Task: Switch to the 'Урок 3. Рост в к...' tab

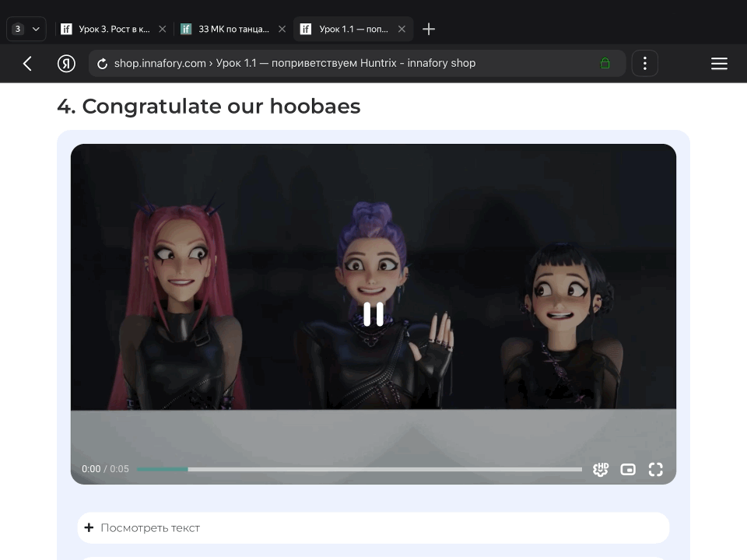Action: pos(114,29)
